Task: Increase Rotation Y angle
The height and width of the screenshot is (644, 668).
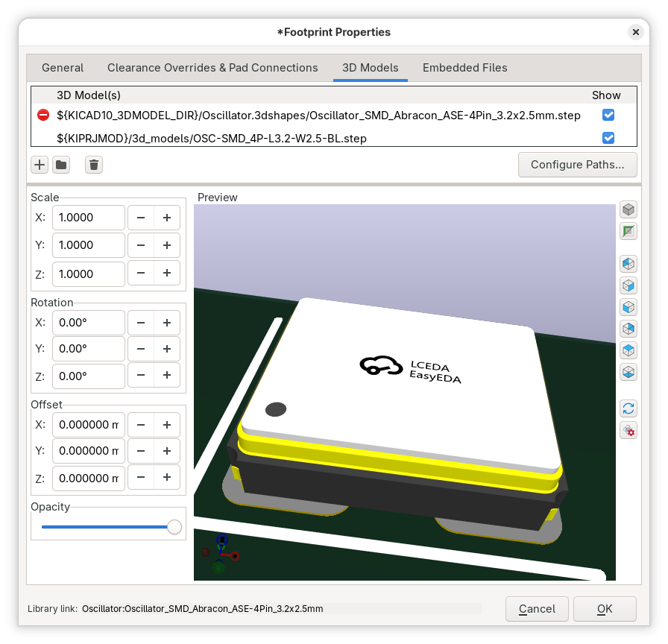Action: (167, 349)
